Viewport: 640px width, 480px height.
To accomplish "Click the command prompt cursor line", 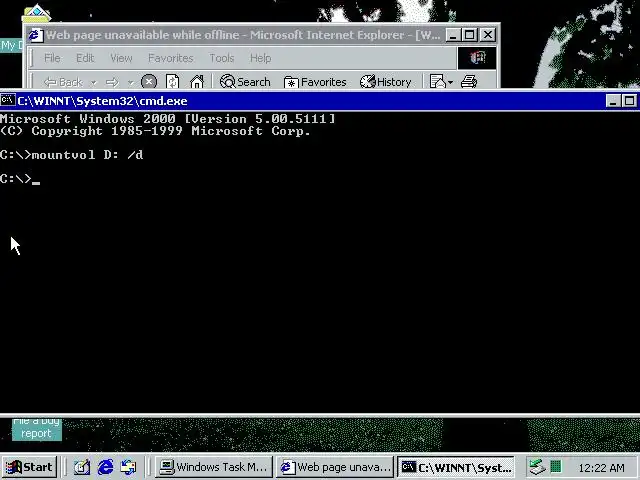I will click(20, 179).
